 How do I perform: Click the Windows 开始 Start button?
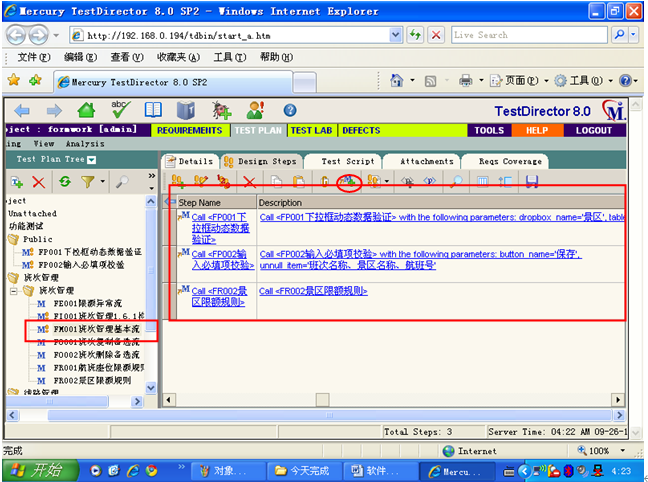click(39, 471)
